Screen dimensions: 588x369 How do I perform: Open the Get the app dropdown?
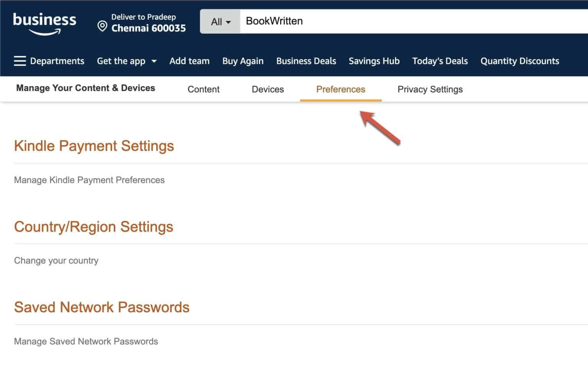click(121, 61)
